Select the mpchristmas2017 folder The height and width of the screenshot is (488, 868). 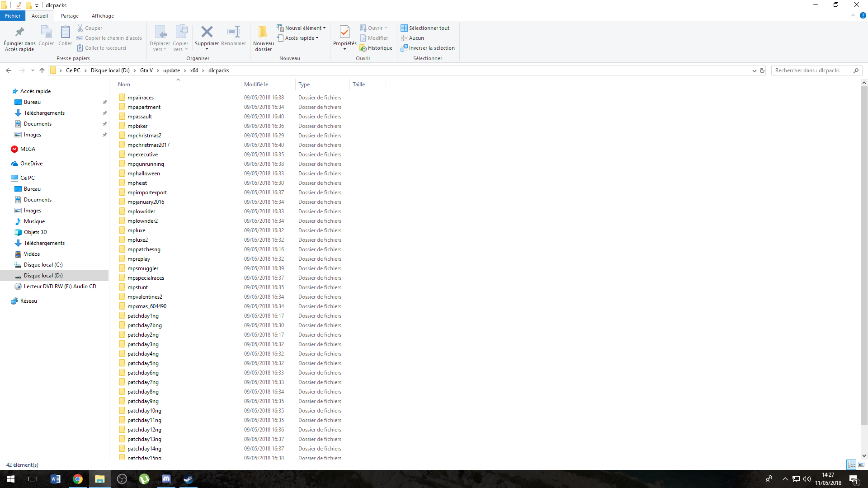(148, 145)
